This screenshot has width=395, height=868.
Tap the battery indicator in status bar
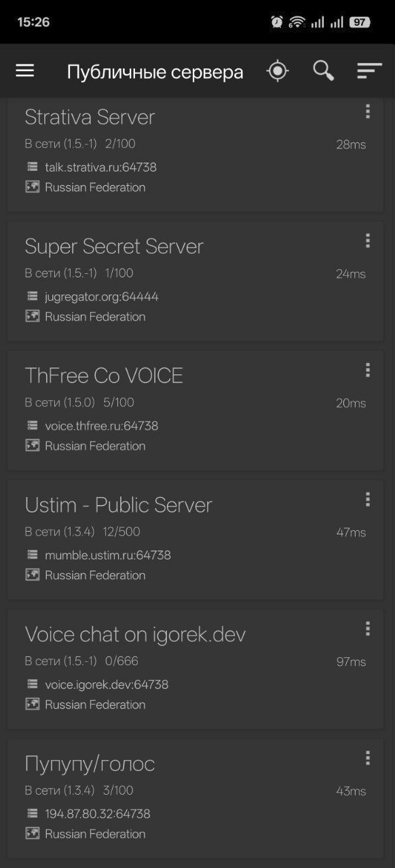tap(360, 22)
